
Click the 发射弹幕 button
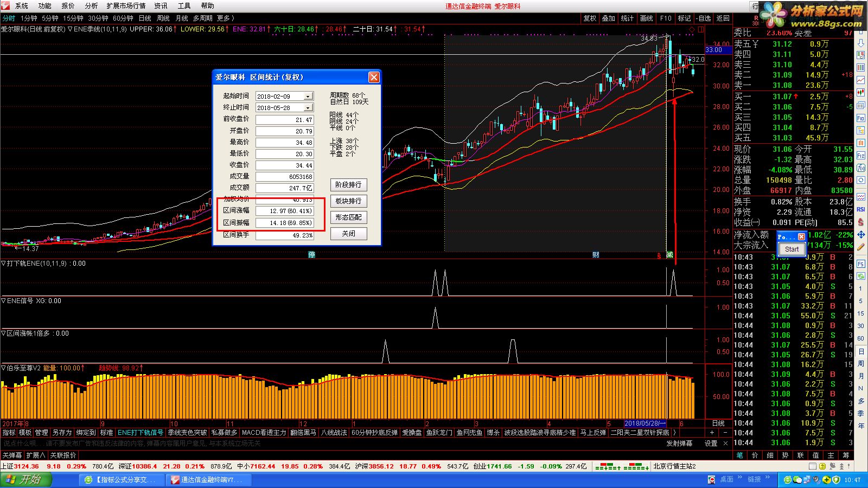pyautogui.click(x=679, y=444)
